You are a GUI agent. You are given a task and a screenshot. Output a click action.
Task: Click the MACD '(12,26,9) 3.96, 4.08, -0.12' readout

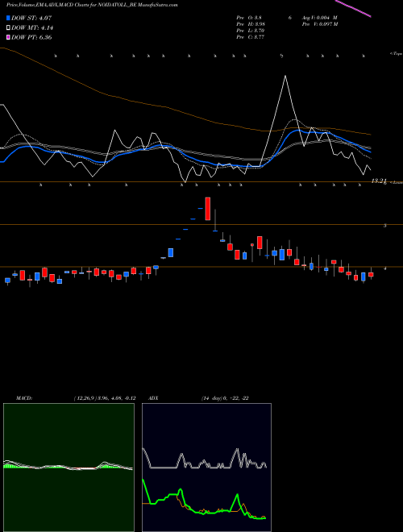tap(105, 398)
